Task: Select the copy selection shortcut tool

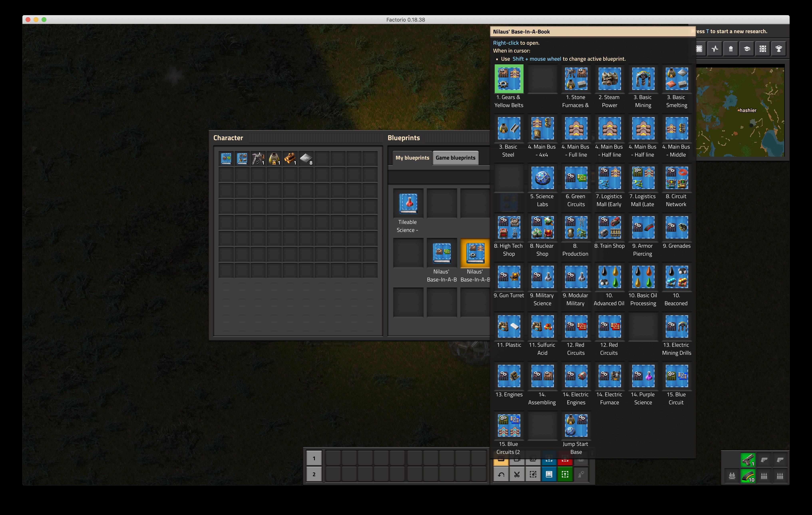Action: click(x=533, y=475)
